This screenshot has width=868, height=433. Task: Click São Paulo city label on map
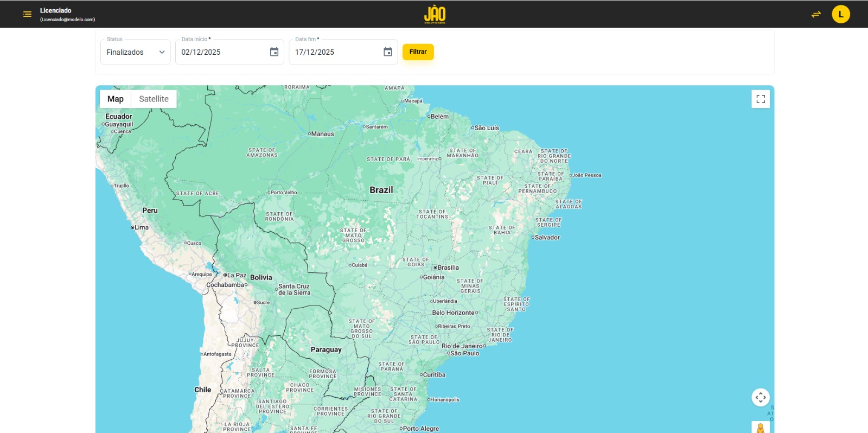pos(465,353)
